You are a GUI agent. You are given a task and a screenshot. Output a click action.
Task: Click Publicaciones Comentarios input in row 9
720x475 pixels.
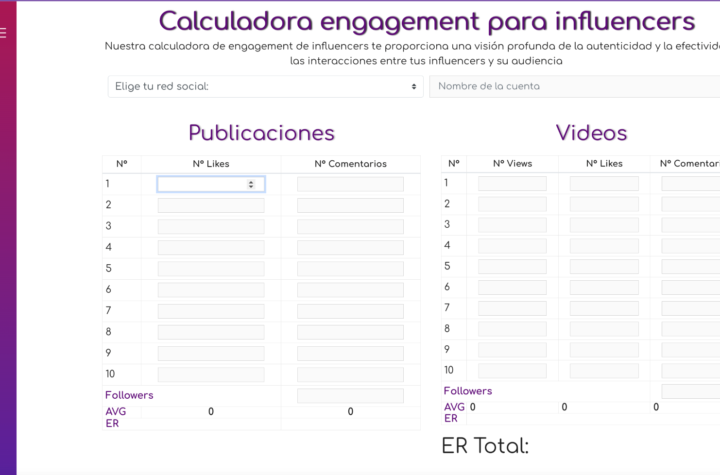click(350, 353)
